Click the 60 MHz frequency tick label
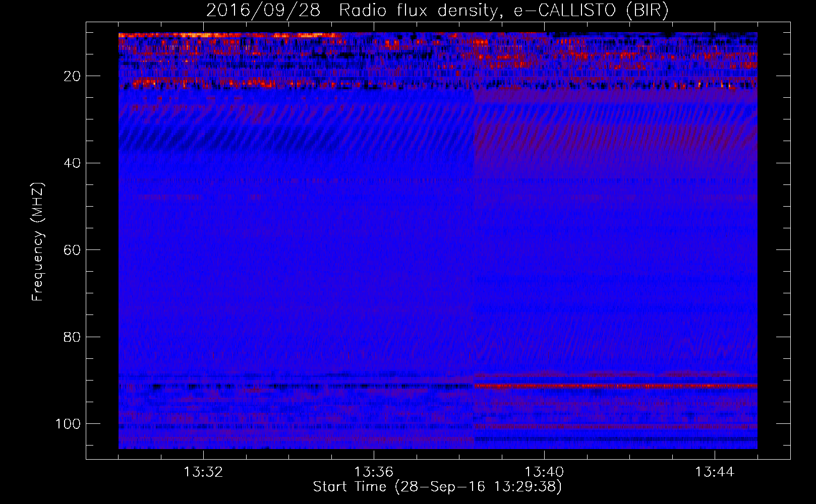This screenshot has height=504, width=816. point(72,250)
